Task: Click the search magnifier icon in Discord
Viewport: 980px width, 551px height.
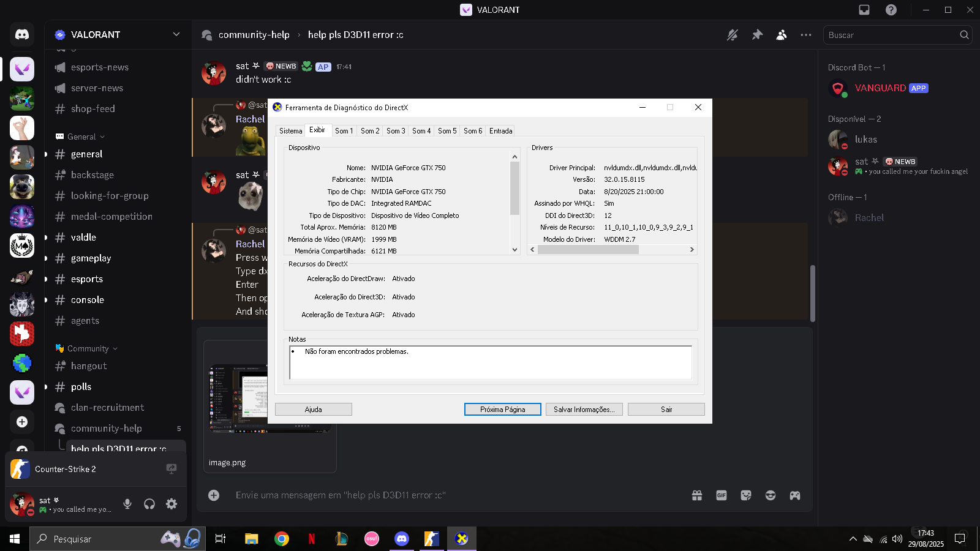Action: 964,35
